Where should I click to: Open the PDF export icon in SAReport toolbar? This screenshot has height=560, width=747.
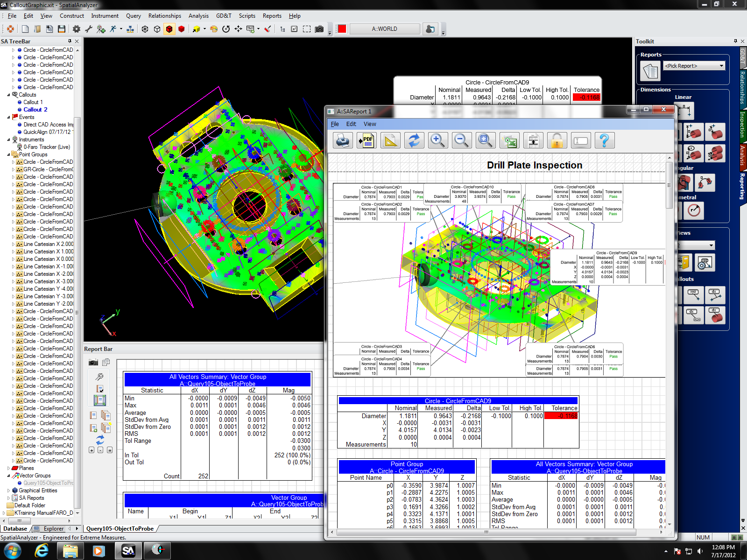[366, 140]
